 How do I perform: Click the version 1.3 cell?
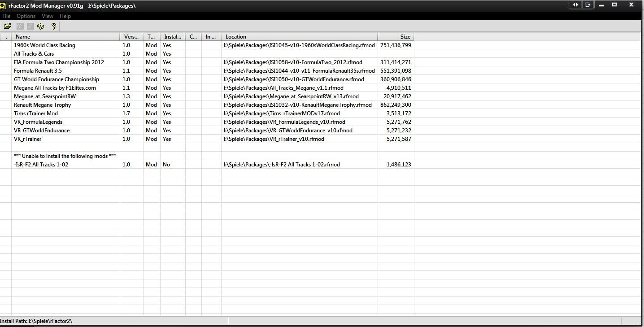(126, 96)
